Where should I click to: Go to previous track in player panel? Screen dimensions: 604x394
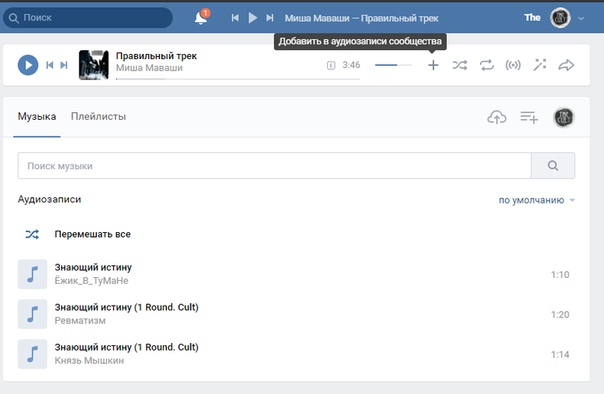[x=50, y=65]
